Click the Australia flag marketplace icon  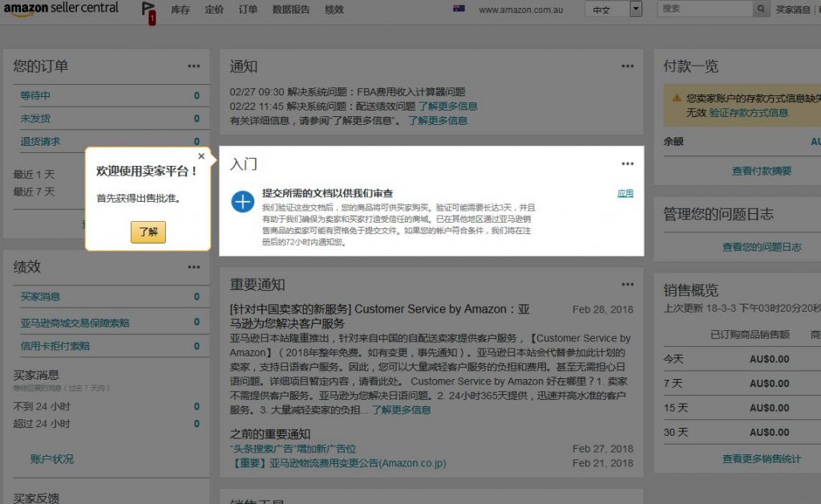click(x=459, y=10)
